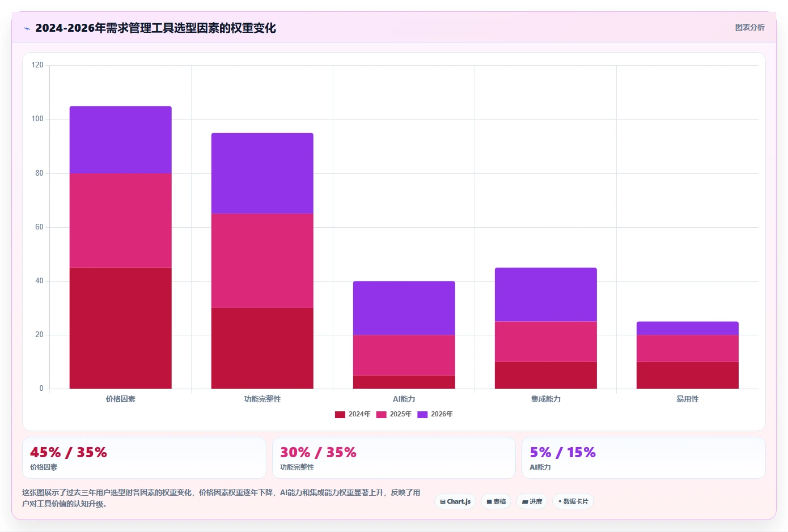Screen dimensions: 788x532
Task: Click the 进度 tag pill
Action: 532,501
